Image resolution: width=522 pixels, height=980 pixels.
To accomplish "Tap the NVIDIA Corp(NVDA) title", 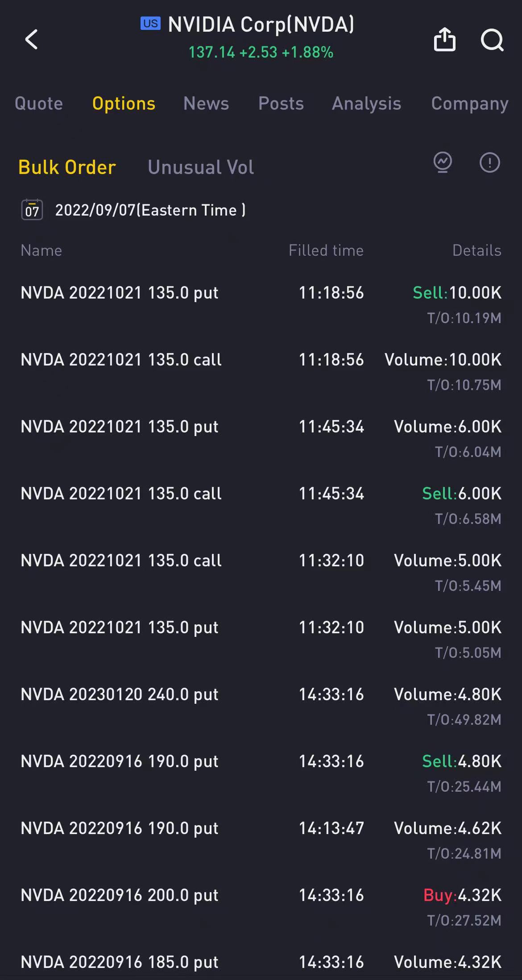I will pyautogui.click(x=261, y=25).
